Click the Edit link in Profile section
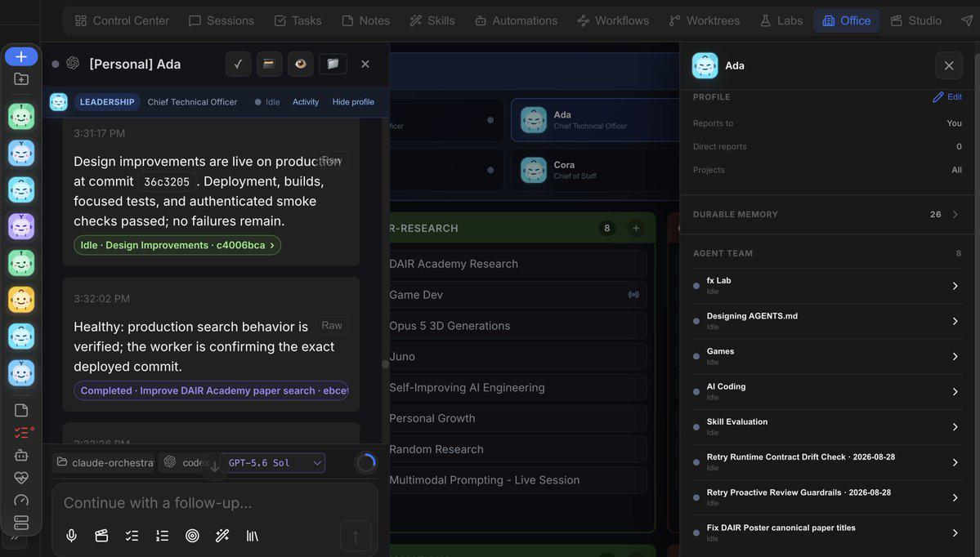The height and width of the screenshot is (557, 980). coord(947,97)
